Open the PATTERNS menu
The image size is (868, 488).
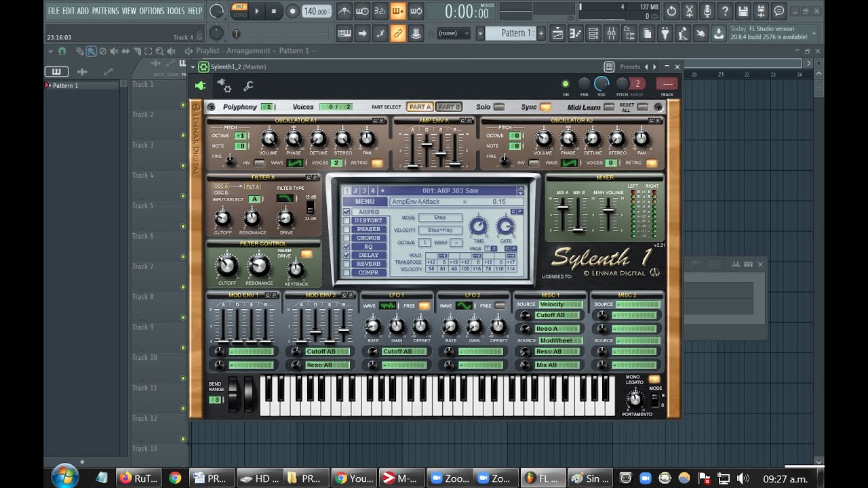(x=105, y=11)
